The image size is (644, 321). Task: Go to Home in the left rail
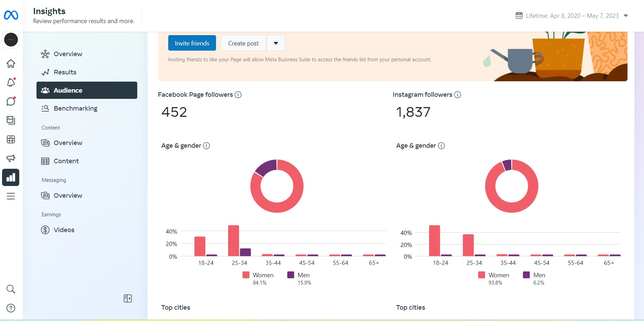(x=11, y=64)
